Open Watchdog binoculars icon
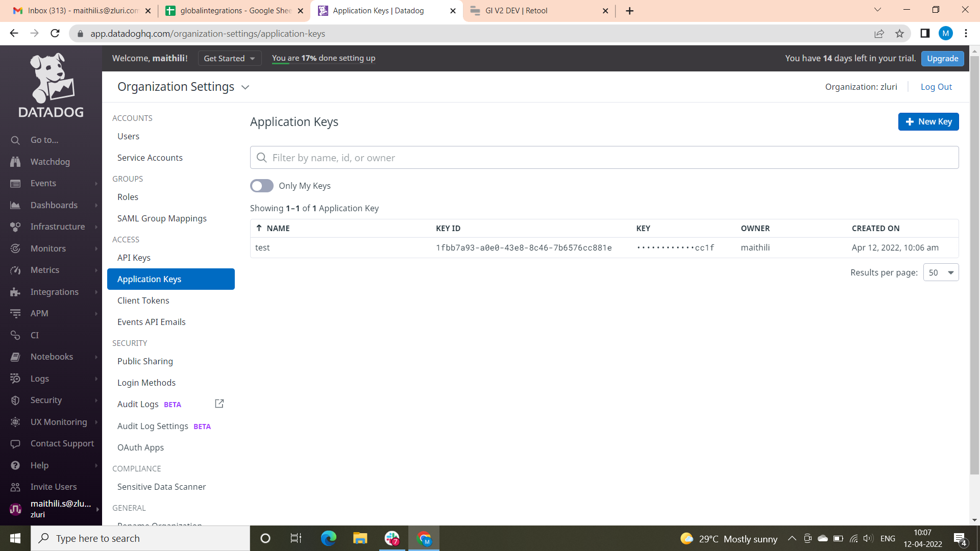The height and width of the screenshot is (551, 980). pyautogui.click(x=15, y=162)
